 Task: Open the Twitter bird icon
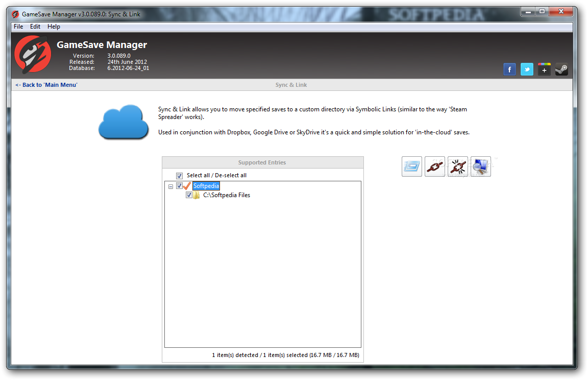[527, 69]
